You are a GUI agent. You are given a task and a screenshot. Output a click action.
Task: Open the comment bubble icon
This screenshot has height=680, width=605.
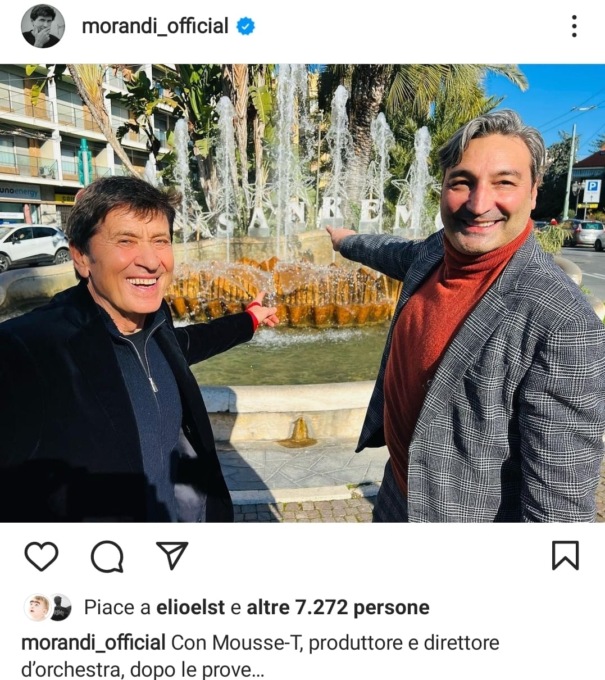[x=107, y=556]
